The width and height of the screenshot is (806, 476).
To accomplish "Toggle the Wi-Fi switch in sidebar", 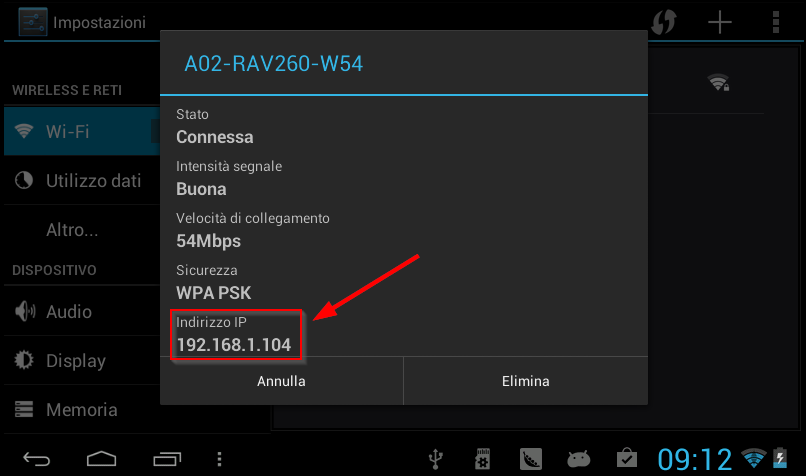I will point(155,131).
